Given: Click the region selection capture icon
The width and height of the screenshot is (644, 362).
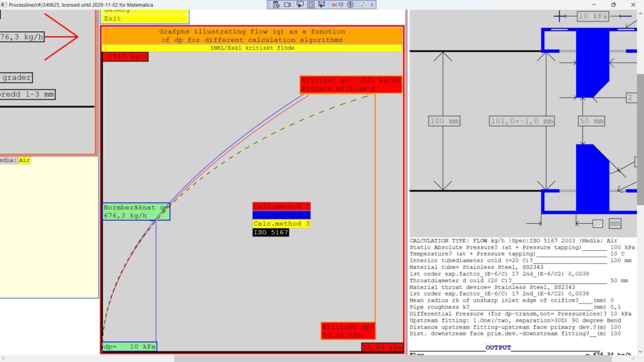Looking at the screenshot, I should 322,4.
